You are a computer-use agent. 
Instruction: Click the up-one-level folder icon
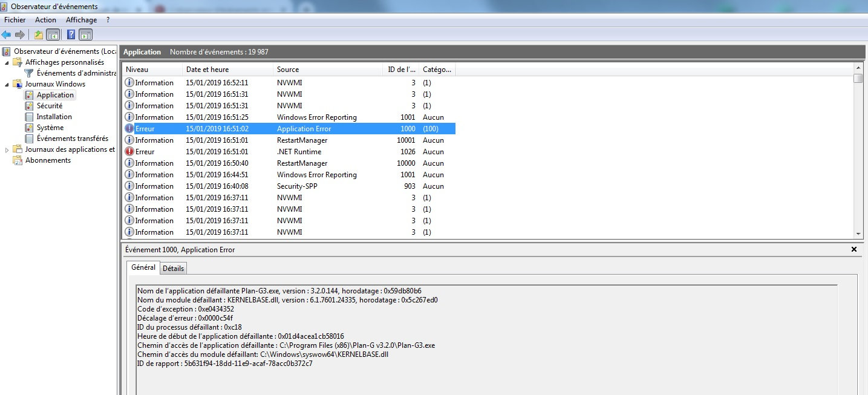[x=39, y=34]
